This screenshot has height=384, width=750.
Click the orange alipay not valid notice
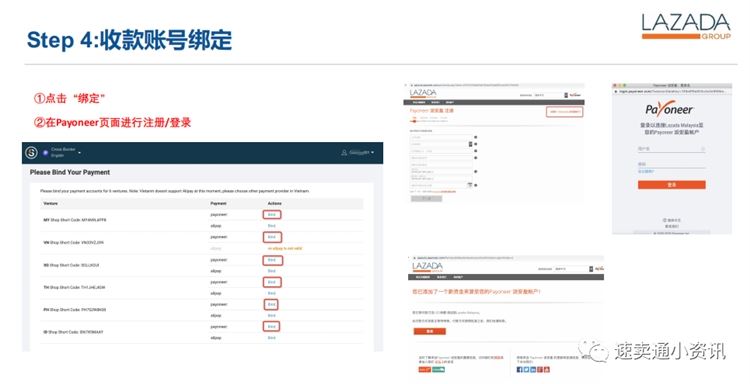285,249
